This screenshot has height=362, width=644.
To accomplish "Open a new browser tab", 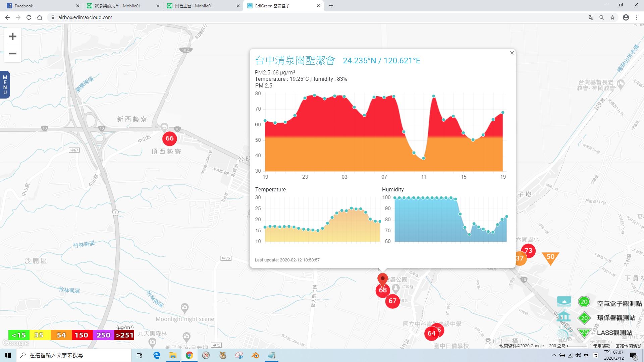I will coord(331,6).
